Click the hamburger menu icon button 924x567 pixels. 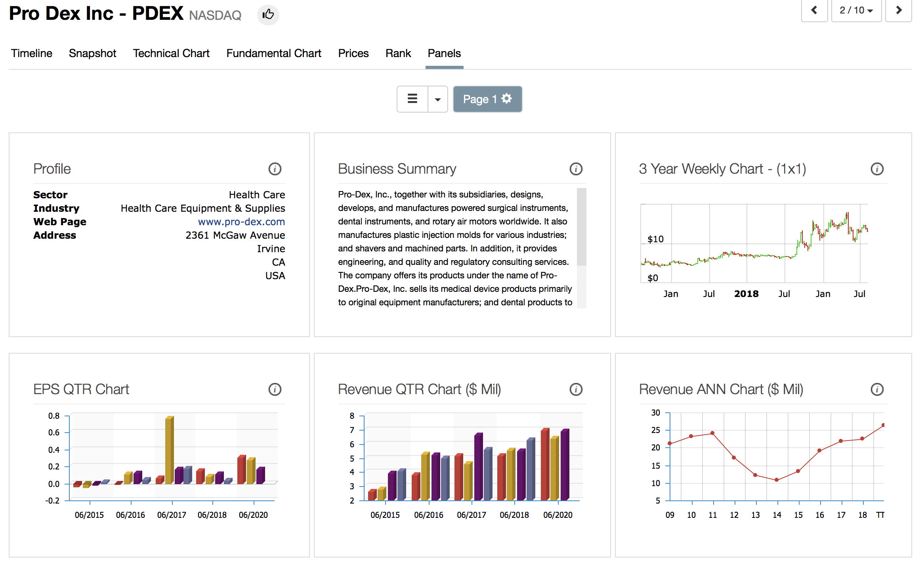(x=412, y=99)
